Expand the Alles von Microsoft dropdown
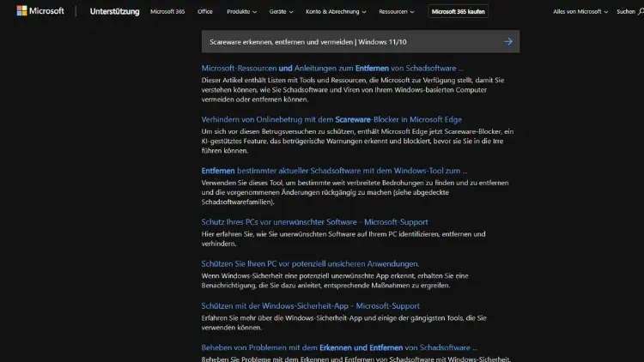644x362 pixels. pos(580,11)
